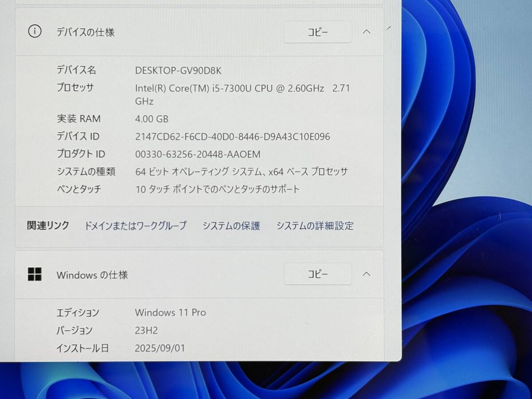Click the 実装 RAM label
The image size is (532, 399).
point(78,118)
